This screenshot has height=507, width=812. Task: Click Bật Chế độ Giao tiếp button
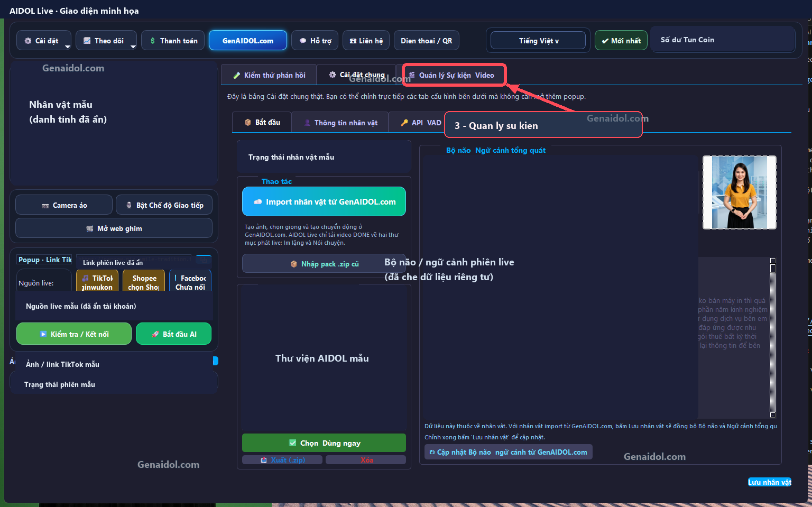164,205
